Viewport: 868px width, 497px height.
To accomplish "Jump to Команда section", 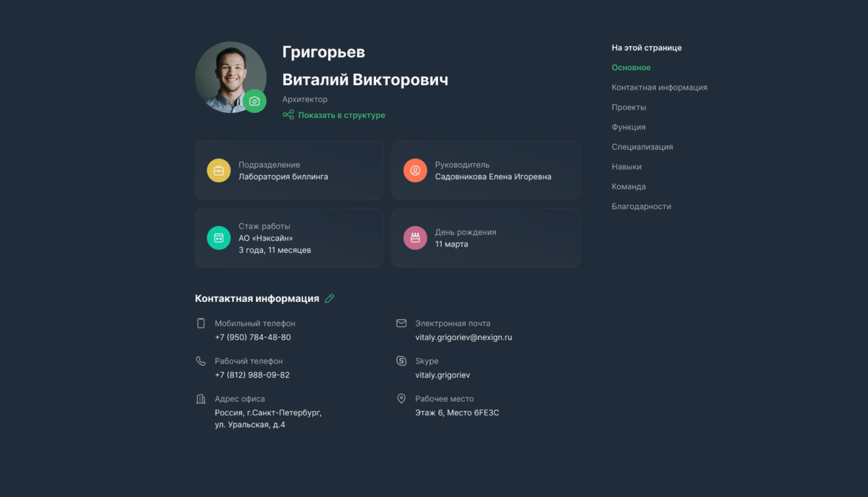I will click(x=629, y=187).
